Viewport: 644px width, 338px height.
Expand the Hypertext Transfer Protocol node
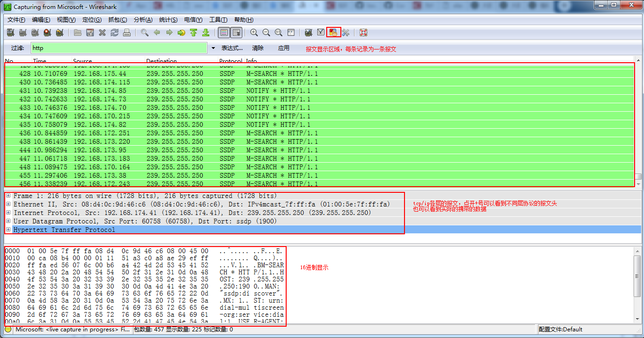click(x=8, y=230)
